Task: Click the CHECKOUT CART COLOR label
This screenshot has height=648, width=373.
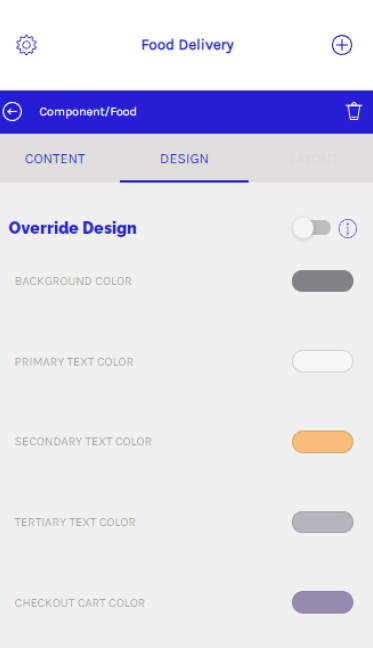Action: pyautogui.click(x=80, y=603)
